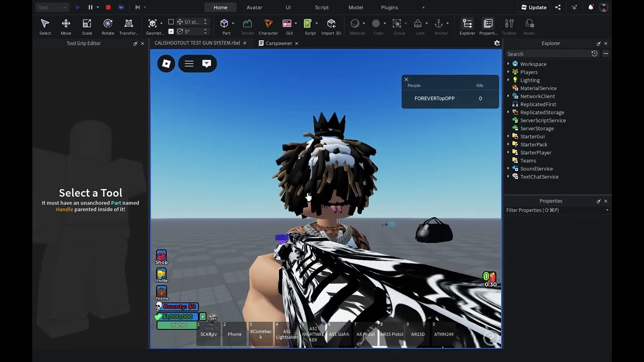Screen dimensions: 644x362
Task: Select ServerScriptService in Explorer
Action: (542, 120)
